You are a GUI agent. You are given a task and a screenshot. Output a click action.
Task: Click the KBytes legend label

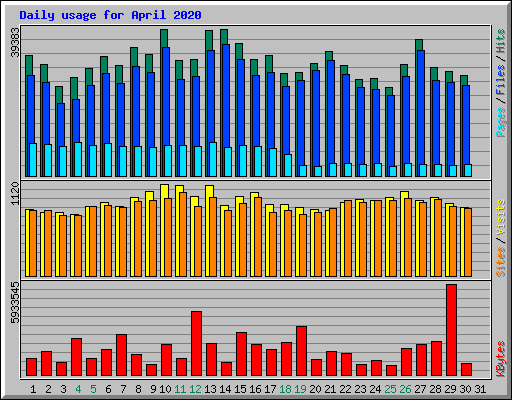point(501,359)
